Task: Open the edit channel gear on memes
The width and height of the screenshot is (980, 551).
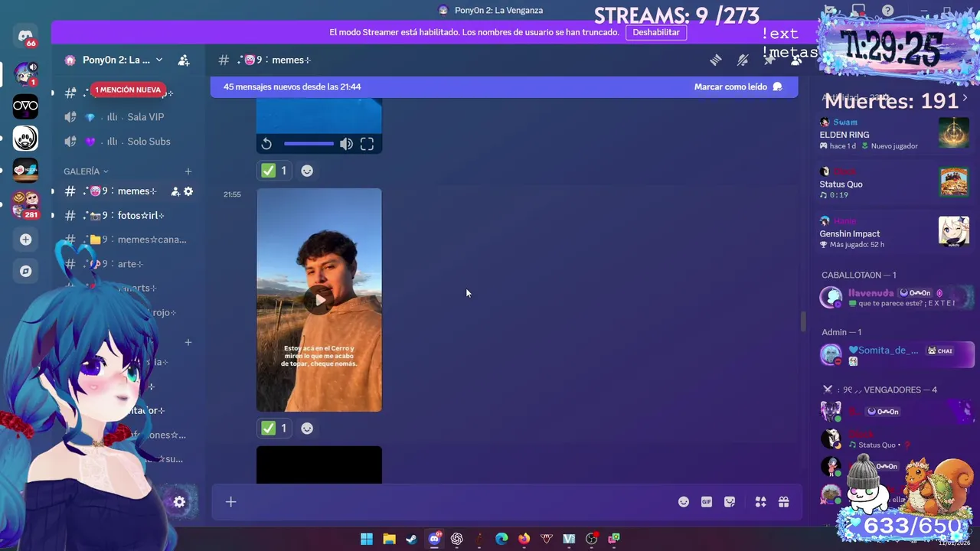Action: (188, 191)
